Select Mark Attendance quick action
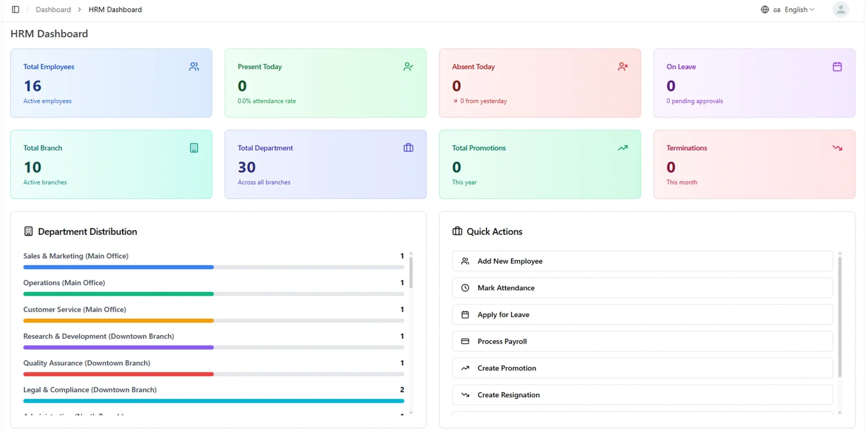 642,288
